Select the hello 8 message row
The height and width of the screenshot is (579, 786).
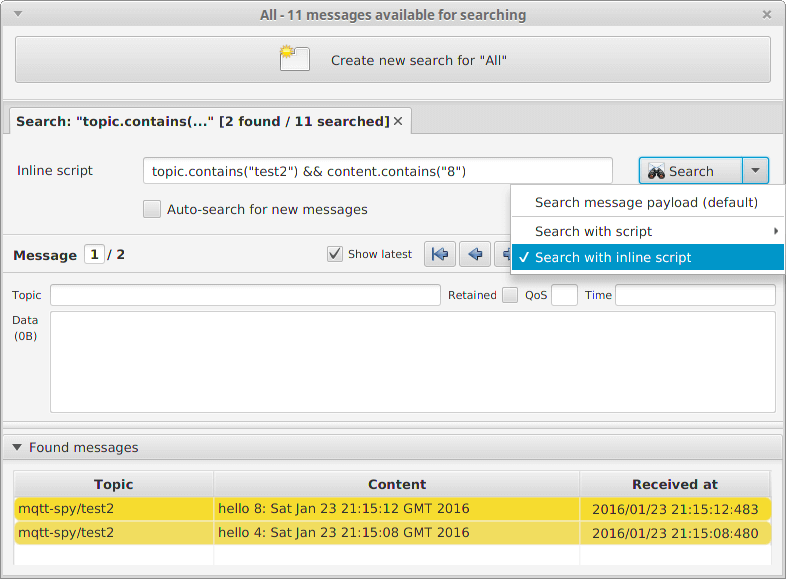coord(392,508)
